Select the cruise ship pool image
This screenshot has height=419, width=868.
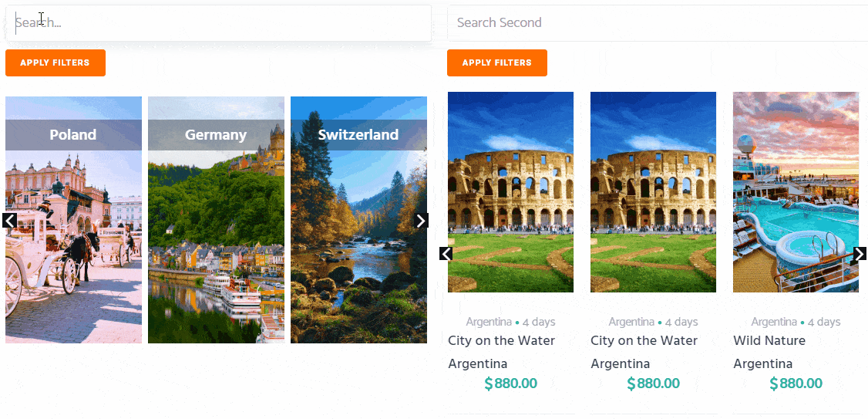[x=796, y=192]
